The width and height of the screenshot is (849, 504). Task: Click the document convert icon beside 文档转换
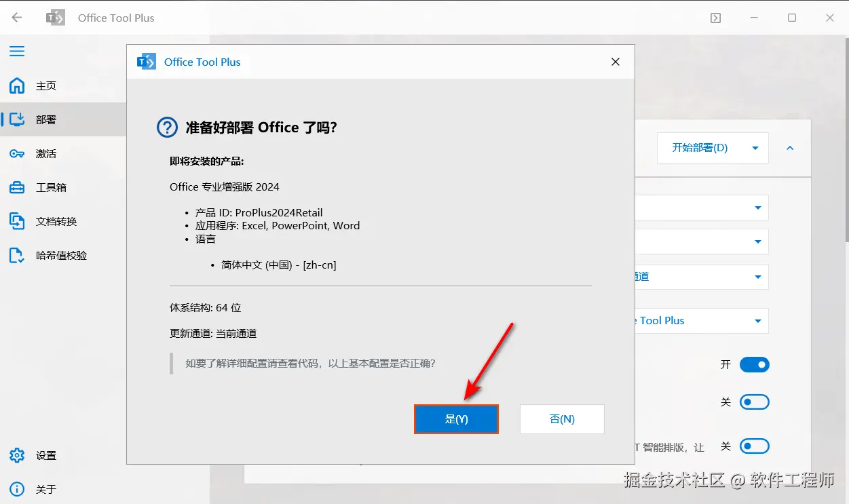pyautogui.click(x=17, y=221)
